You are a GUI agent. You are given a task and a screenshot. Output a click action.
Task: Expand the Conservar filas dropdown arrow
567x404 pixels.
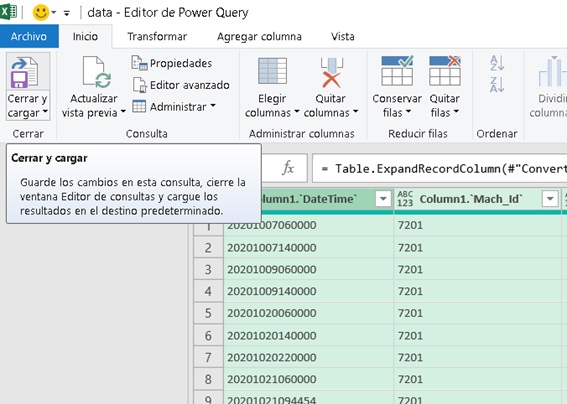[x=408, y=112]
